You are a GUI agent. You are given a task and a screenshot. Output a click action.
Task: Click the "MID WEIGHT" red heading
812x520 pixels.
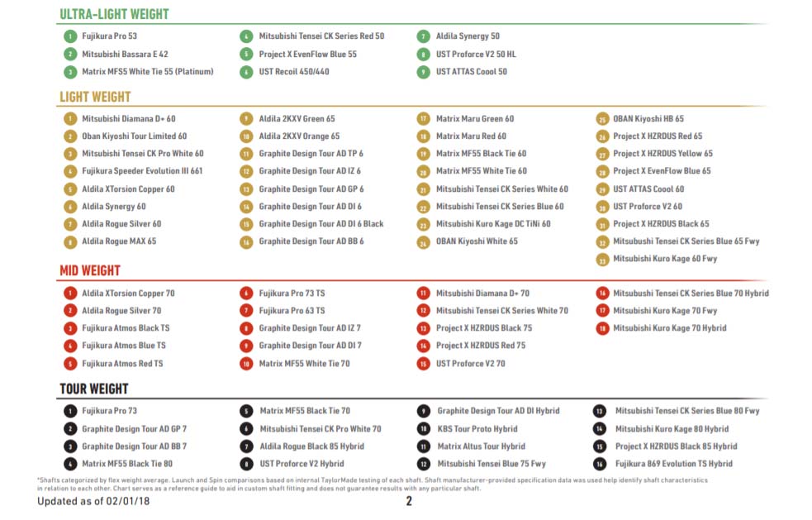[x=90, y=270]
